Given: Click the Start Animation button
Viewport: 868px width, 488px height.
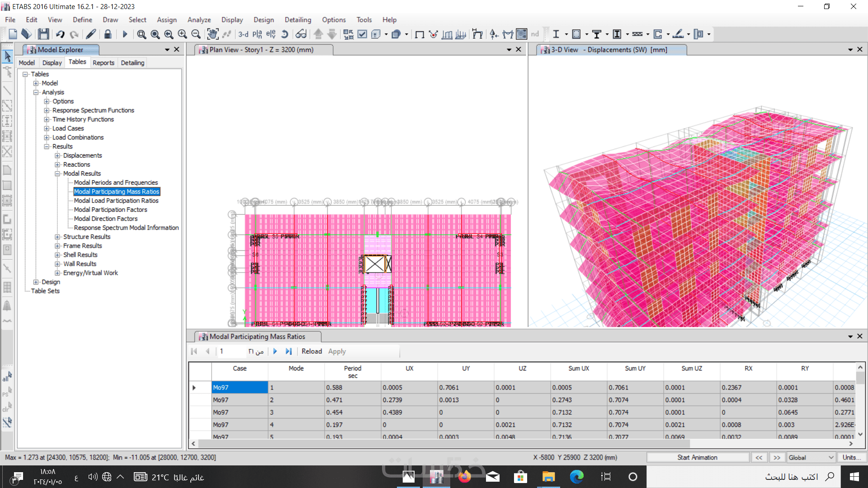Looking at the screenshot, I should click(x=697, y=457).
